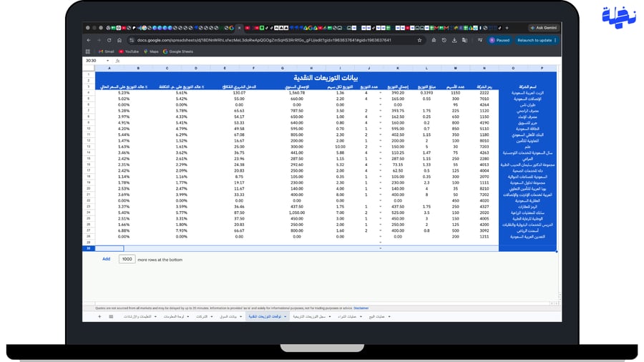Open dropdown arrow of عمليات البيع tab
This screenshot has width=644, height=362.
(389, 316)
